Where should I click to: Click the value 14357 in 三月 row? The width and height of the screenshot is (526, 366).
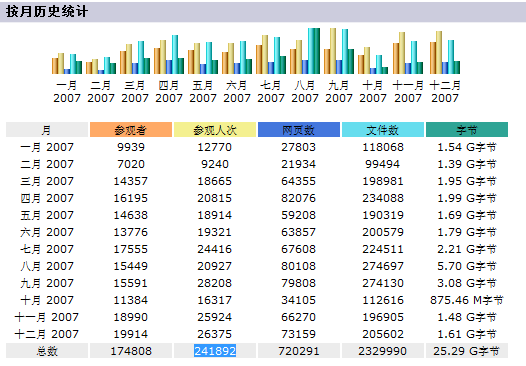point(131,181)
